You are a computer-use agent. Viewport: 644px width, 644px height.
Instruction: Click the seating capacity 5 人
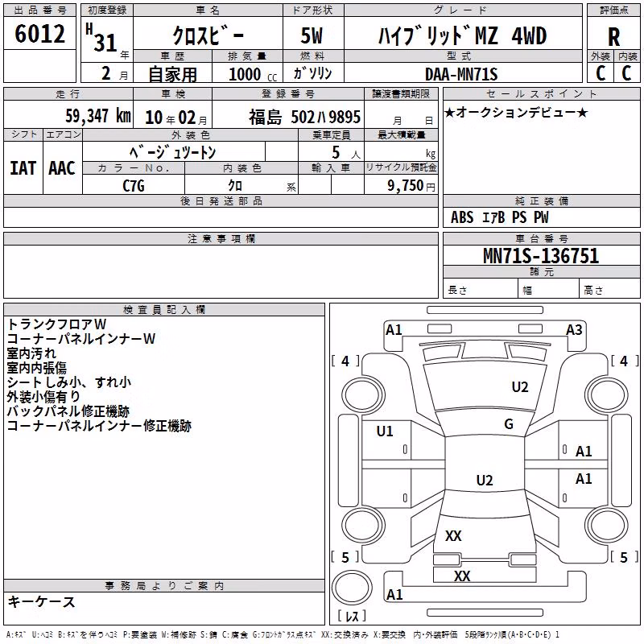(x=345, y=153)
